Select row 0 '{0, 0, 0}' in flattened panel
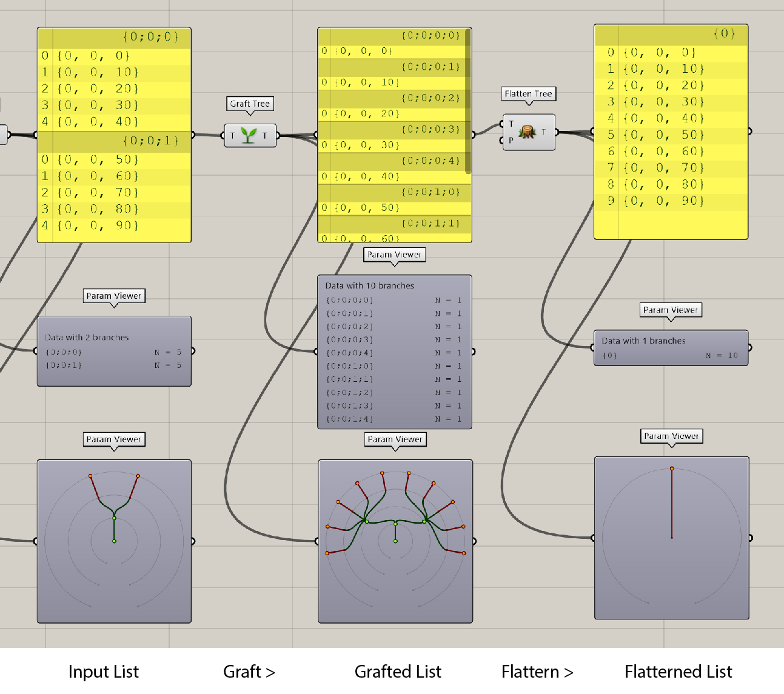This screenshot has width=784, height=694. (671, 53)
